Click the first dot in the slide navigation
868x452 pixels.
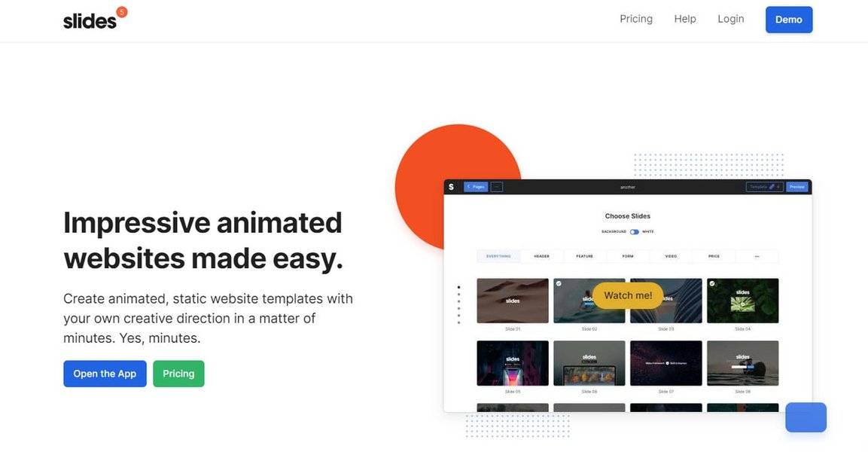click(x=459, y=286)
